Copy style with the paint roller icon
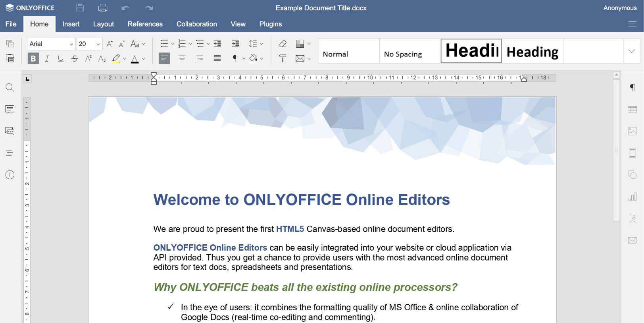This screenshot has width=644, height=323. tap(283, 58)
